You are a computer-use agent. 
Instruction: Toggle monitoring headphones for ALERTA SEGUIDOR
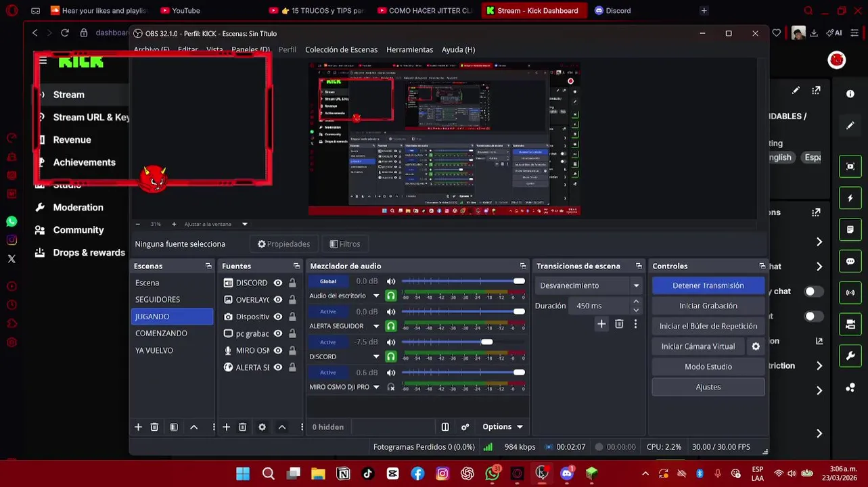pyautogui.click(x=391, y=326)
